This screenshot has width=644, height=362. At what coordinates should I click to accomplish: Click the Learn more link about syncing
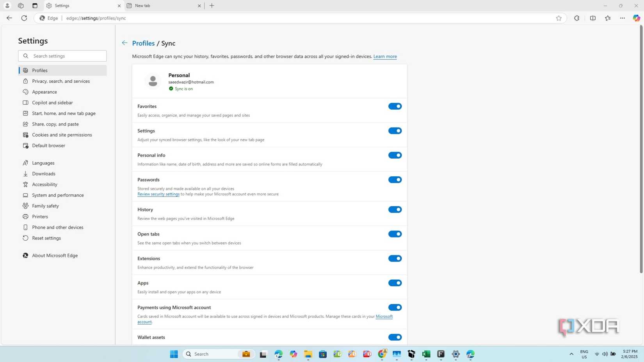click(x=385, y=56)
